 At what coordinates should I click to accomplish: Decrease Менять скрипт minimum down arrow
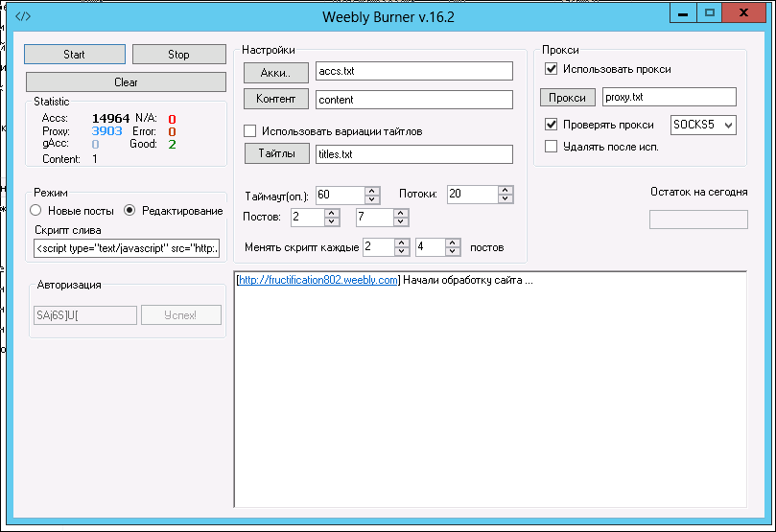pyautogui.click(x=402, y=251)
